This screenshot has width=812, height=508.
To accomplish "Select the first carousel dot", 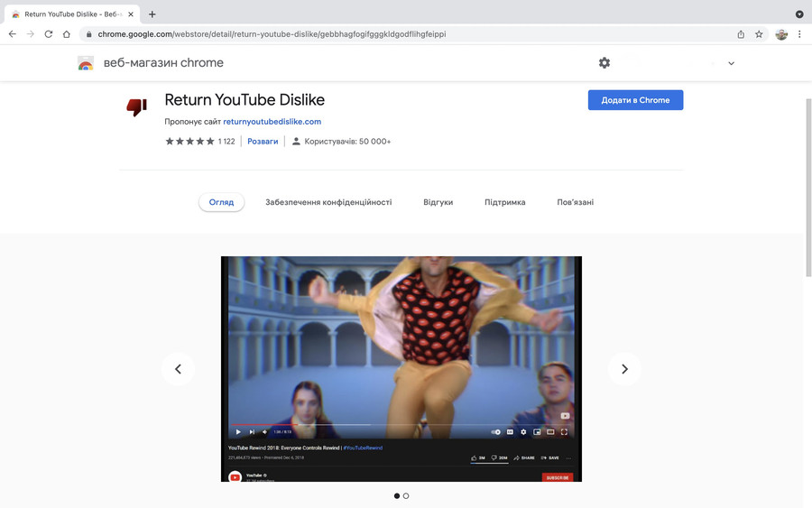I will (x=397, y=495).
